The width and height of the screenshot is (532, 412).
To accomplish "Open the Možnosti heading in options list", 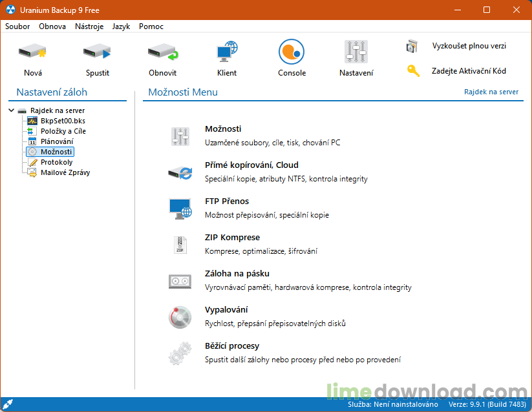I will [x=223, y=129].
